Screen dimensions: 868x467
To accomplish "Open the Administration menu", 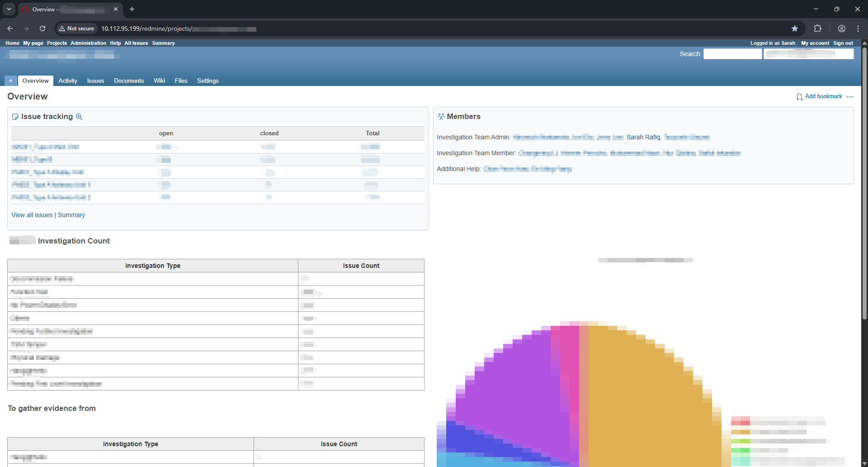I will 88,43.
